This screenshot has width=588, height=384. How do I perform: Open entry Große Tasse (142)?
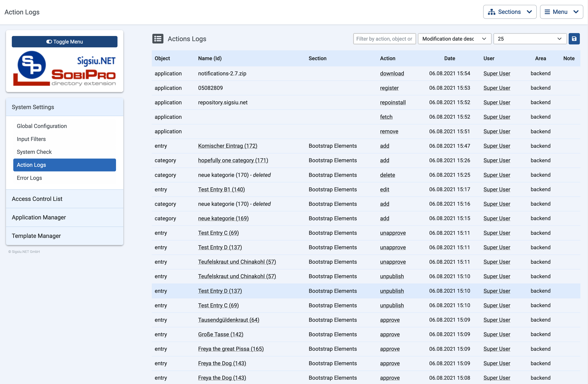click(220, 334)
